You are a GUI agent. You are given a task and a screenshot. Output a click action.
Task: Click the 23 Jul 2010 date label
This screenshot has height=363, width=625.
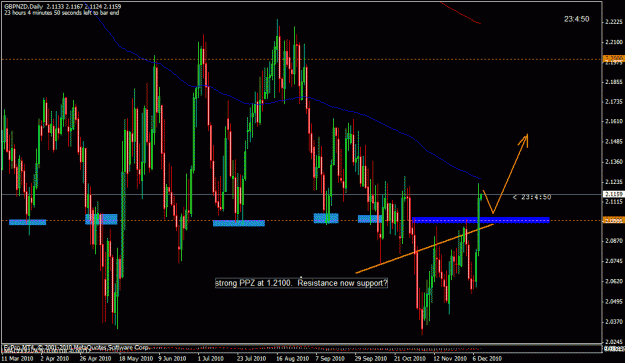[251, 358]
